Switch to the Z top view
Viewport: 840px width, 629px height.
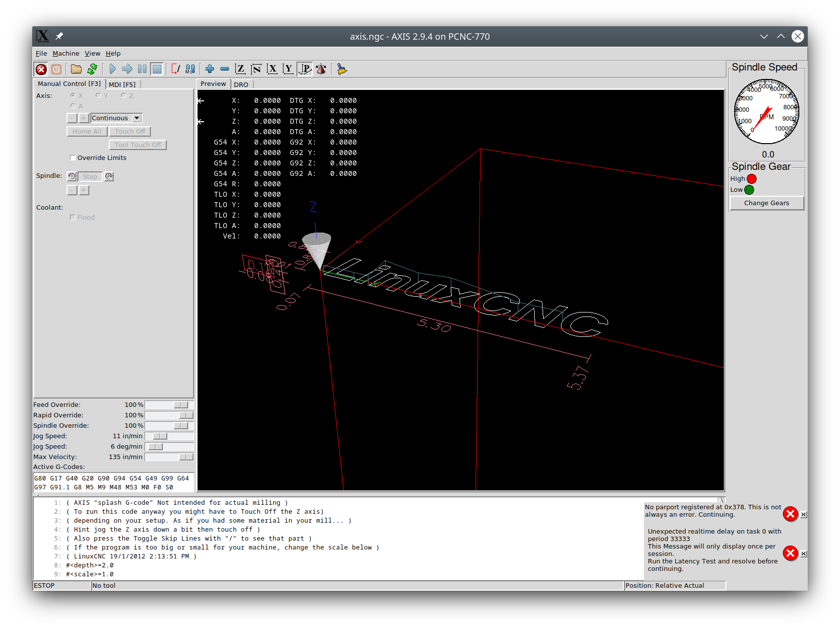tap(240, 69)
